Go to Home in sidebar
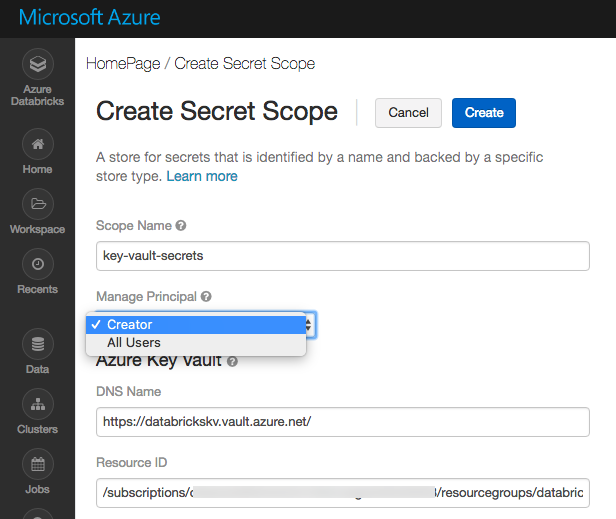Viewport: 616px width, 519px height. tap(38, 144)
